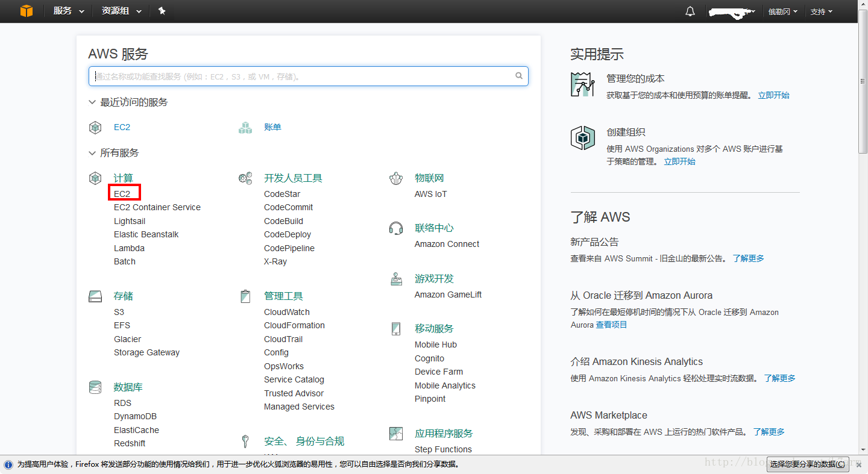Open the 支持 support dropdown

coord(821,11)
